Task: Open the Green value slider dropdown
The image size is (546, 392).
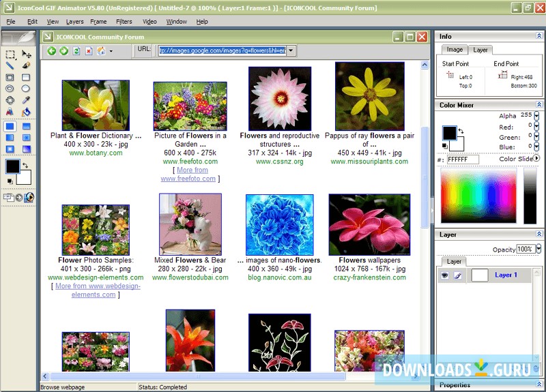Action: [x=536, y=136]
